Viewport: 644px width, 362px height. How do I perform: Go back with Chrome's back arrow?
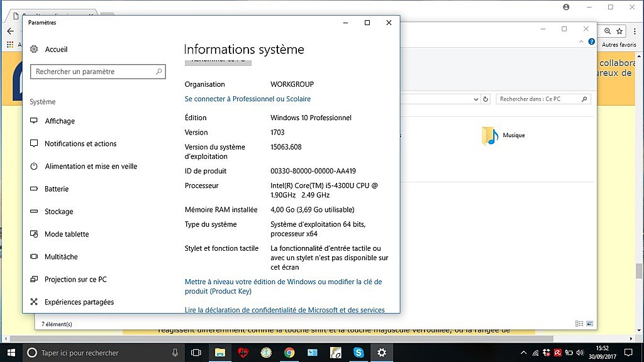tap(11, 31)
